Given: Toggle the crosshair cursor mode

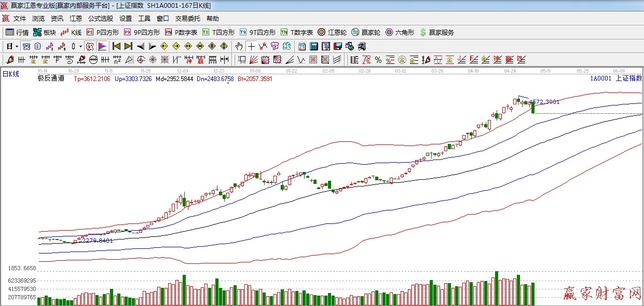Looking at the screenshot, I should point(251,46).
